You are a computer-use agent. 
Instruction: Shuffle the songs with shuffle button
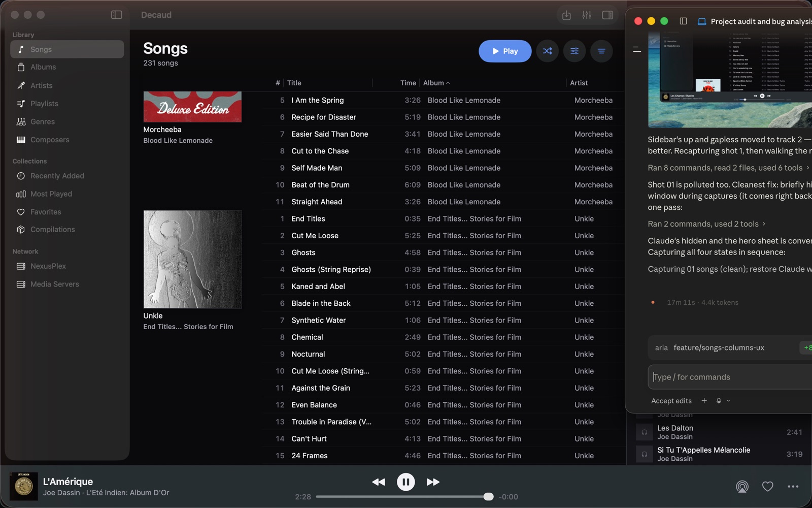(547, 51)
